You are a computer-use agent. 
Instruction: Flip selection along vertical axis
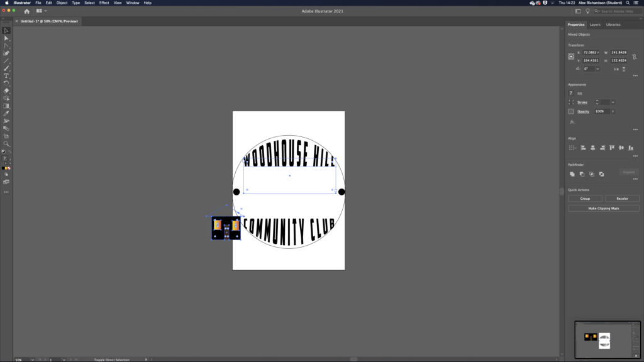click(624, 69)
